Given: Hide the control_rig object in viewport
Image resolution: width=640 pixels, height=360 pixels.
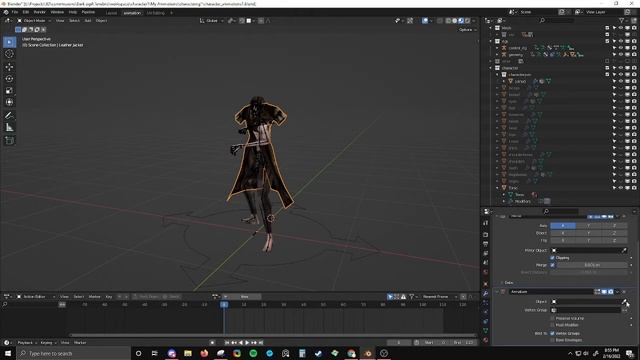Looking at the screenshot, I should click(621, 48).
